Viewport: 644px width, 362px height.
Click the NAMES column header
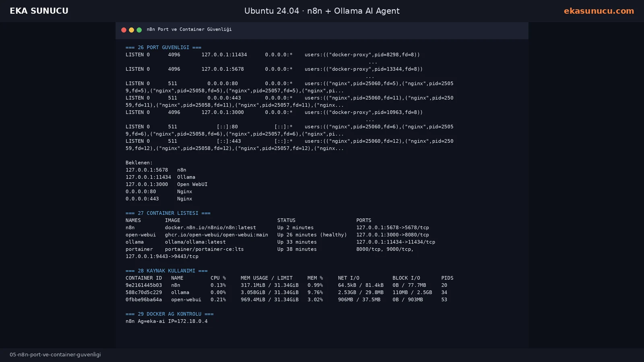click(x=133, y=220)
